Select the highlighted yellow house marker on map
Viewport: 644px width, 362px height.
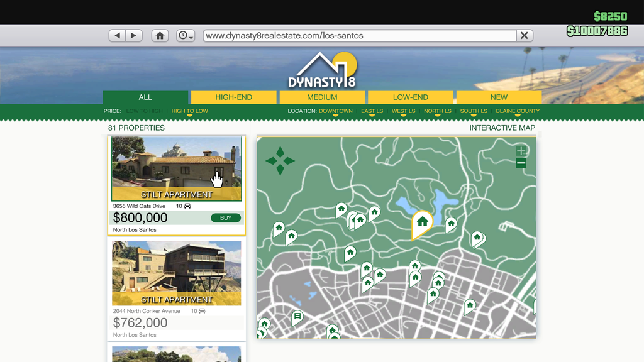point(422,222)
